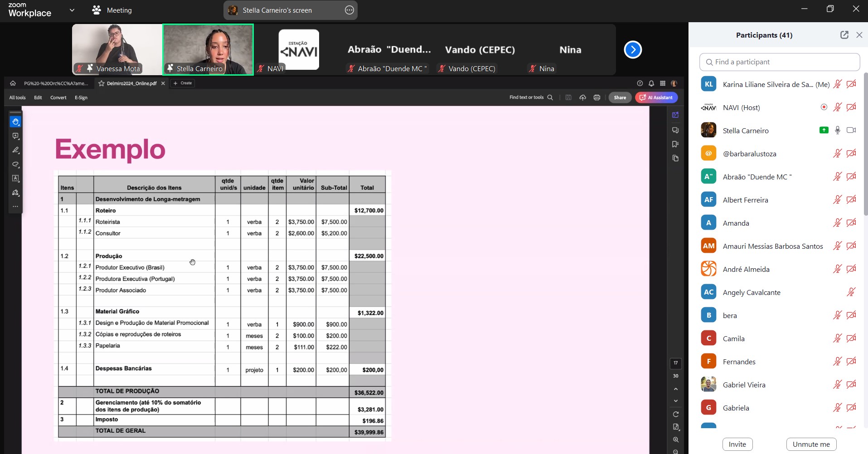The height and width of the screenshot is (454, 868).
Task: Pop out the Participants panel
Action: [844, 35]
